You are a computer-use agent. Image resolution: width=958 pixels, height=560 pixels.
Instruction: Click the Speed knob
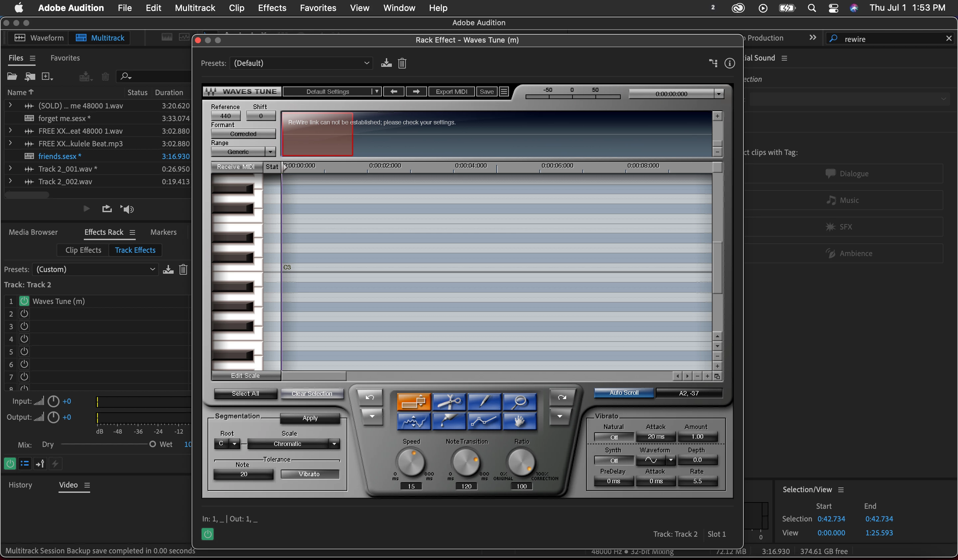click(x=411, y=462)
